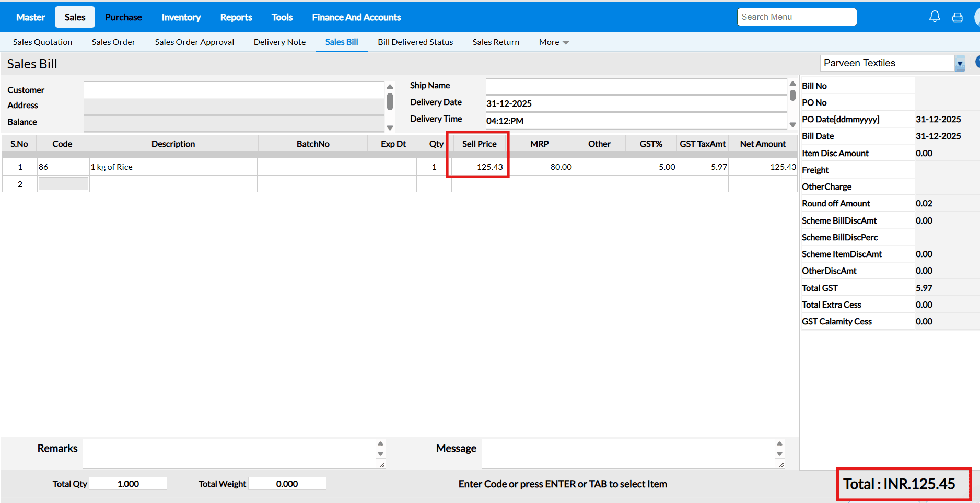Viewport: 980px width, 503px height.
Task: Open Sales Order Approval page
Action: (194, 42)
